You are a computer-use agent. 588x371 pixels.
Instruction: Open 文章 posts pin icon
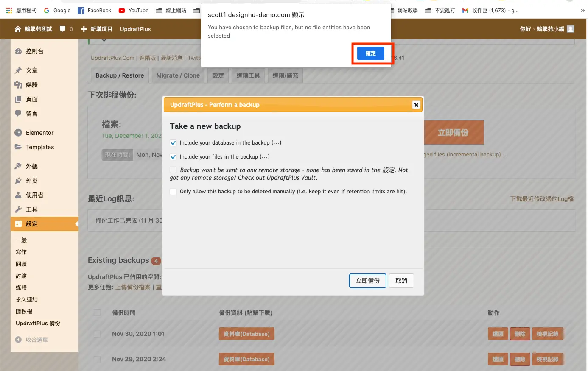[18, 70]
